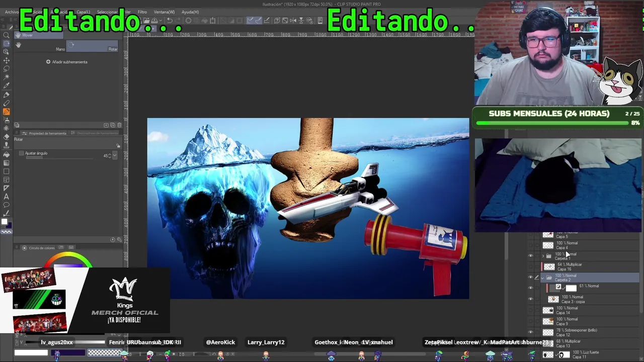
Task: Click the layer mask thumbnail of 61 % Normal layer
Action: click(x=571, y=288)
